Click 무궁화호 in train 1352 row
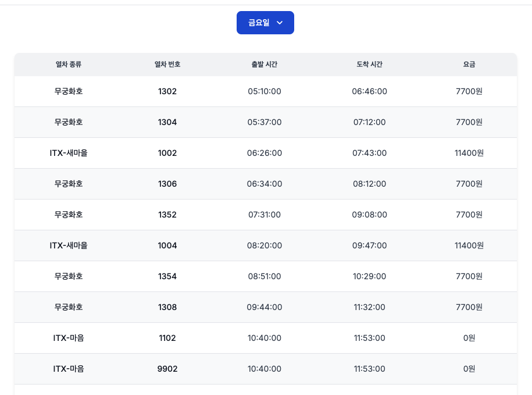The width and height of the screenshot is (532, 395). coord(69,215)
